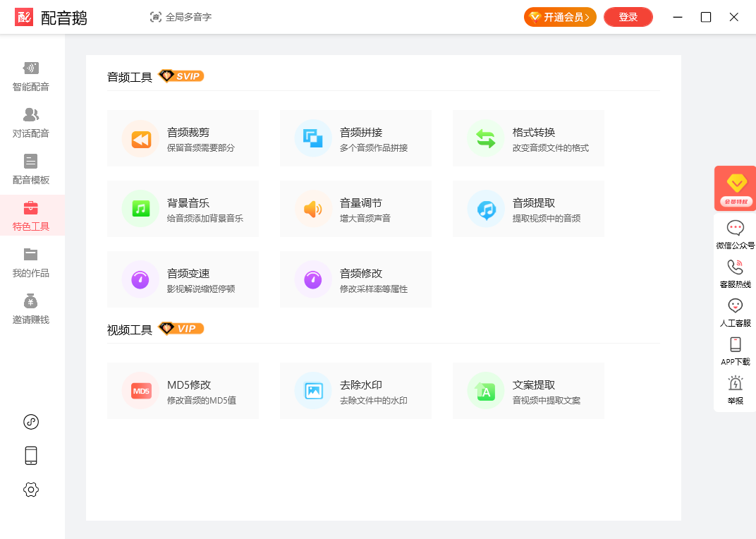This screenshot has width=756, height=539.
Task: Open the 全局多音字 polyphone setting
Action: (181, 17)
